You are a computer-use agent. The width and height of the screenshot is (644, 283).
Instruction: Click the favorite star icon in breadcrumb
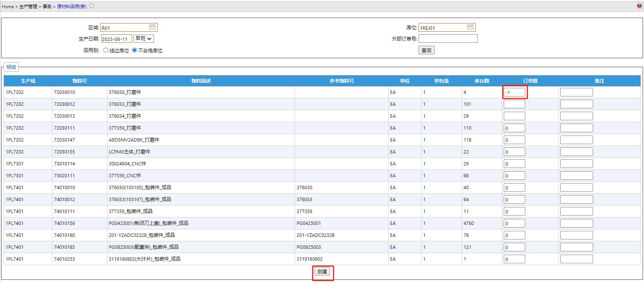coord(92,6)
